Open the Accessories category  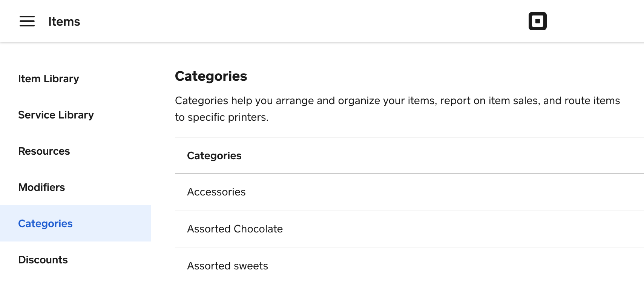(216, 192)
